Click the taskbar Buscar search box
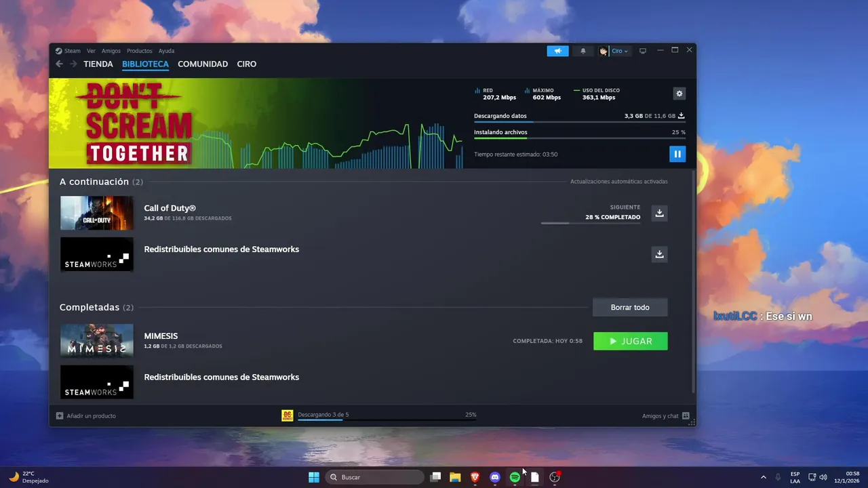The height and width of the screenshot is (488, 868). point(374,477)
